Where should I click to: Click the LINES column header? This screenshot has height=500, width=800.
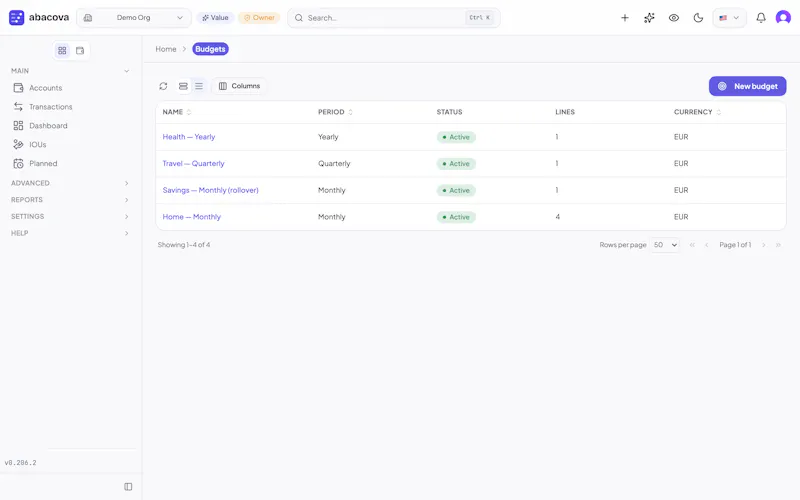pos(565,112)
